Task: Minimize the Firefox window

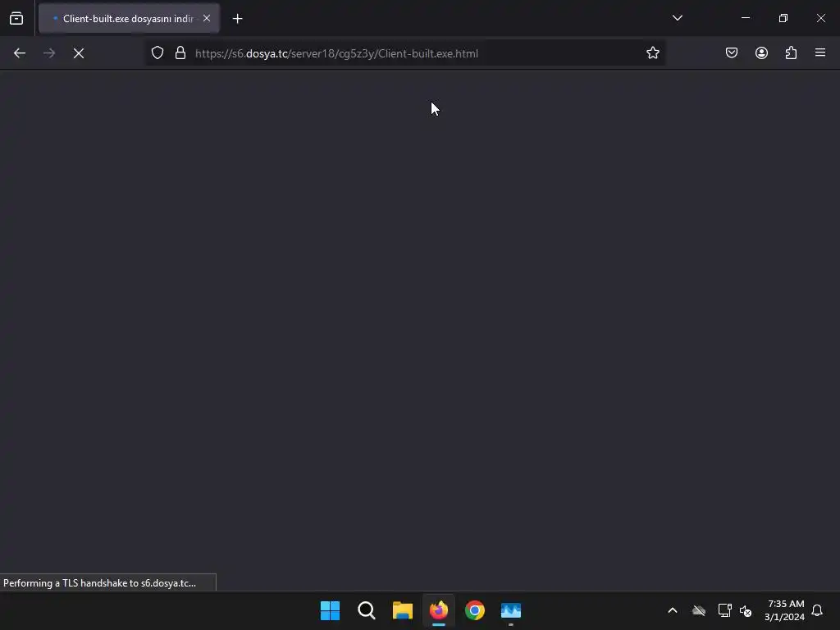Action: pos(746,18)
